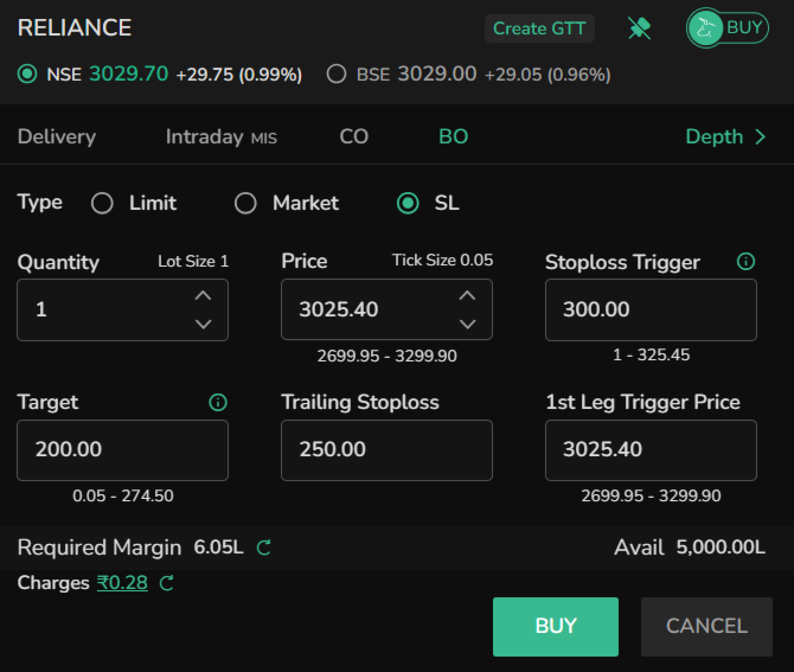
Task: Click the 1 - 325.45 range text
Action: (651, 355)
